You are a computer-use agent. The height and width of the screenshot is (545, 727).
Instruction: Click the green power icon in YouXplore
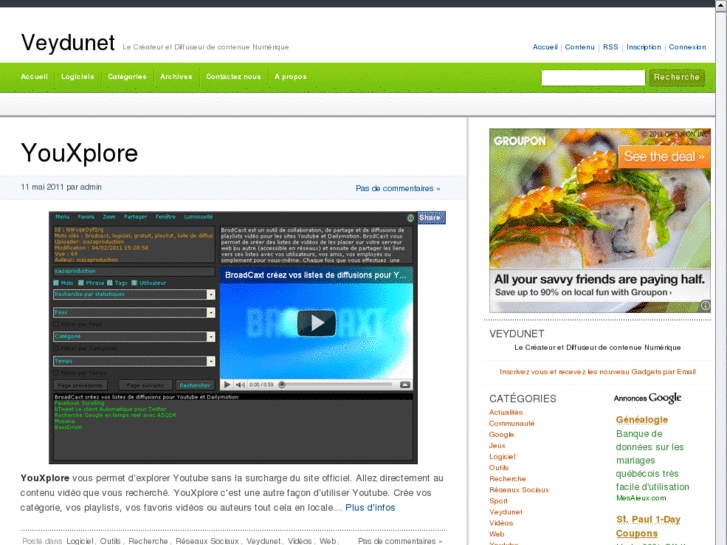point(410,218)
